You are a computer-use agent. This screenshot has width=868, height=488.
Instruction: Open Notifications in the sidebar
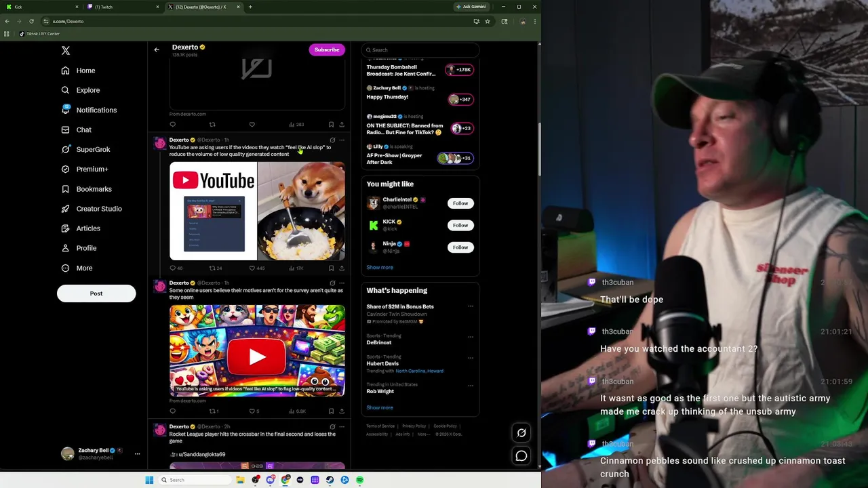89,110
